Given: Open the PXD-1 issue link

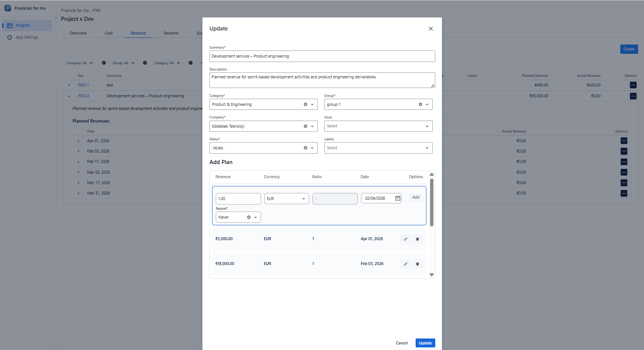Looking at the screenshot, I should pos(83,85).
